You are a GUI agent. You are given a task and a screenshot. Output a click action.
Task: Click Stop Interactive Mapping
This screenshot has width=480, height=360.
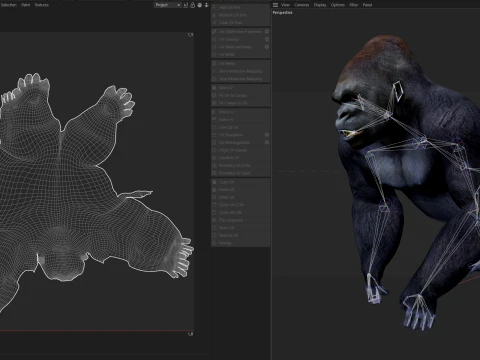[x=240, y=79]
